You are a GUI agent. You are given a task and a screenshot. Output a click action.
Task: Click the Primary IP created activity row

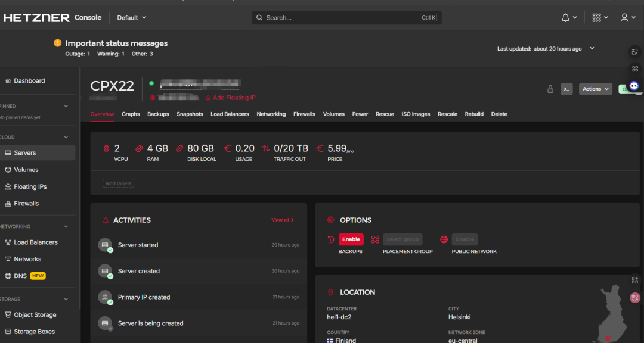199,297
